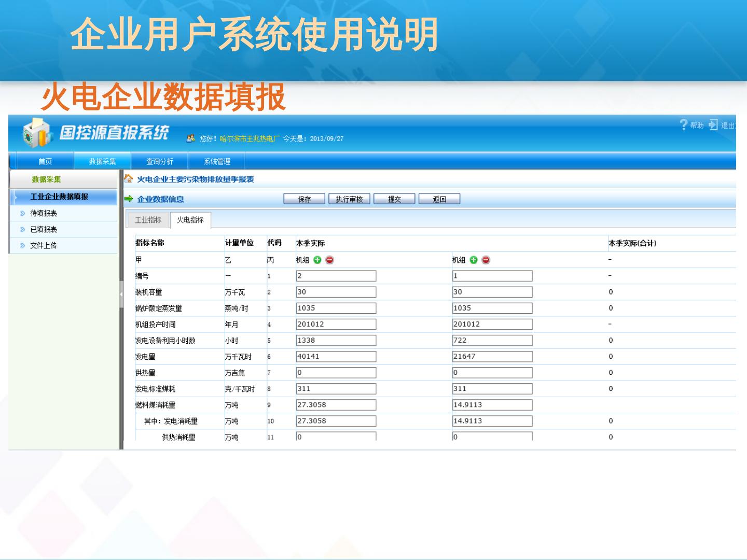Click the help question mark icon
Viewport: 747px width, 560px height.
pos(684,125)
